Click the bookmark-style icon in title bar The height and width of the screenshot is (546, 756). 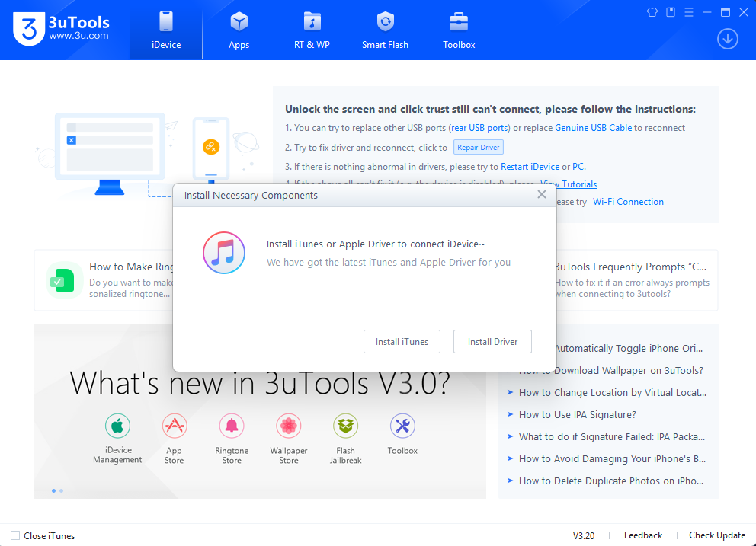[671, 12]
